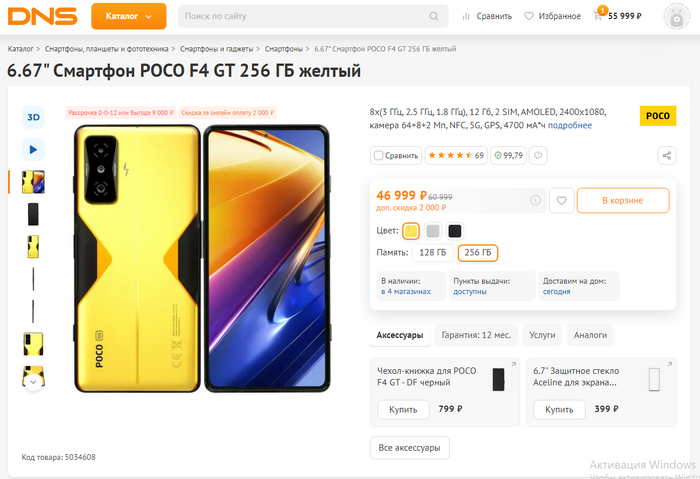The image size is (700, 479).
Task: Click the reviews comment icon next to rating
Action: coord(538,155)
